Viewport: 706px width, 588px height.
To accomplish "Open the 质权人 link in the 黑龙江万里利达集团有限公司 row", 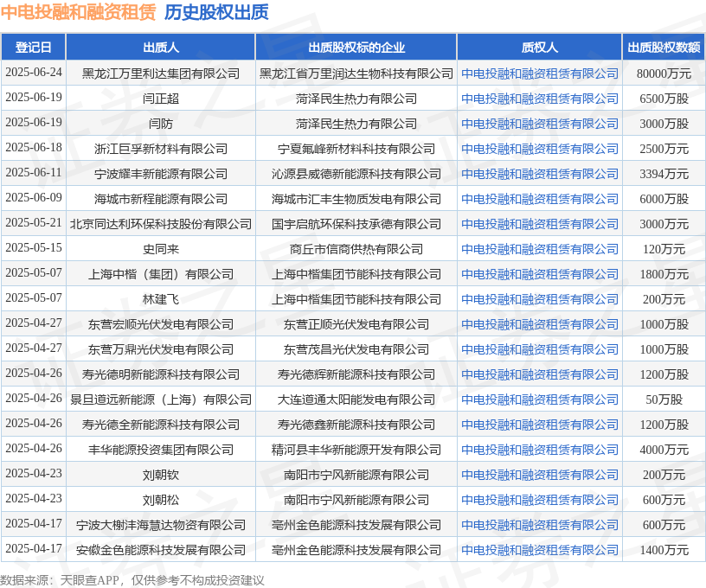I will 539,73.
